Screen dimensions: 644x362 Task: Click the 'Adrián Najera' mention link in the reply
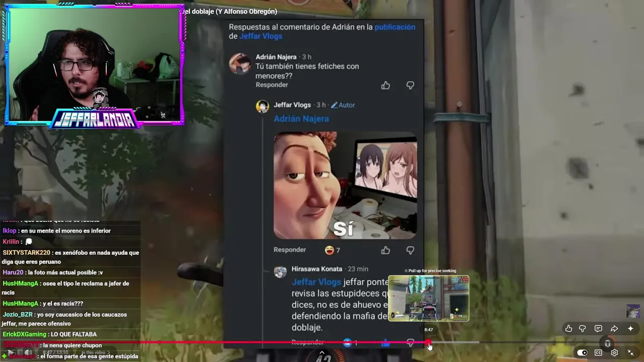[x=301, y=119]
